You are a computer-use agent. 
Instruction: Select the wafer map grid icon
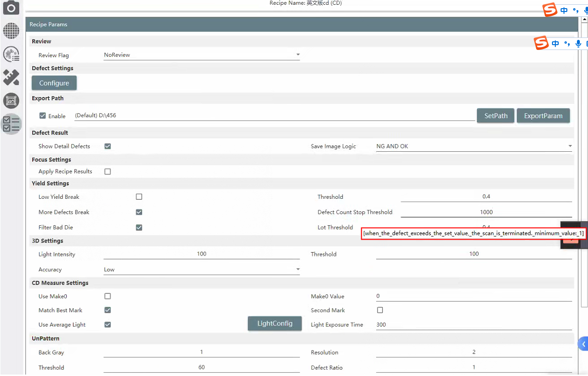point(11,31)
